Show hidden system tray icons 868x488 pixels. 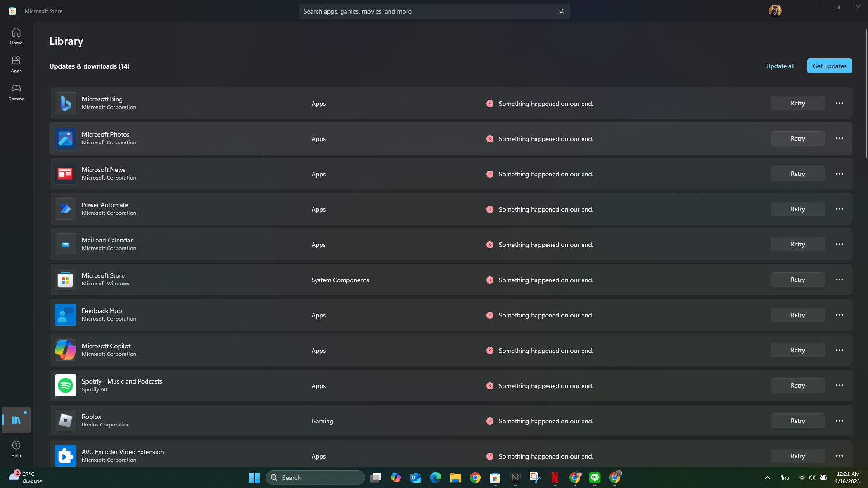click(x=767, y=478)
